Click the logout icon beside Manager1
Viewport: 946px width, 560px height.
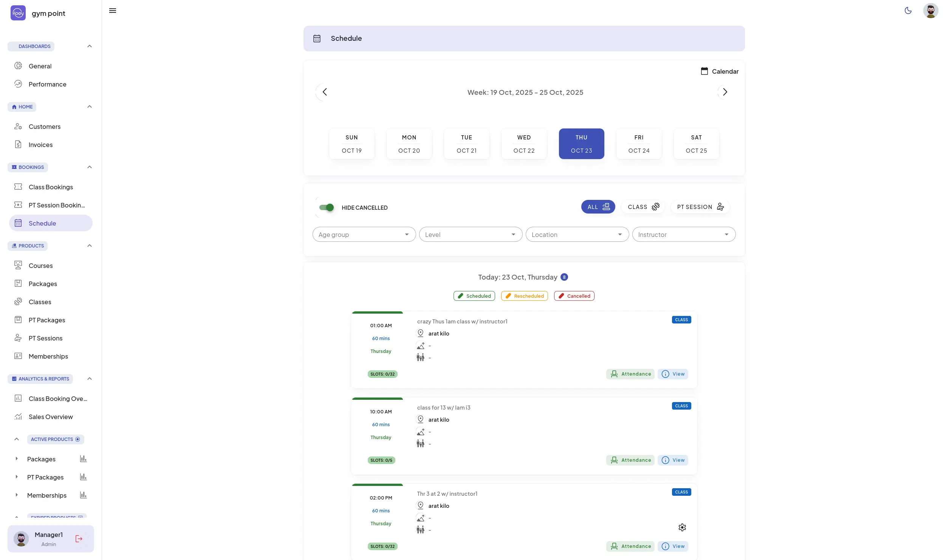pyautogui.click(x=79, y=538)
